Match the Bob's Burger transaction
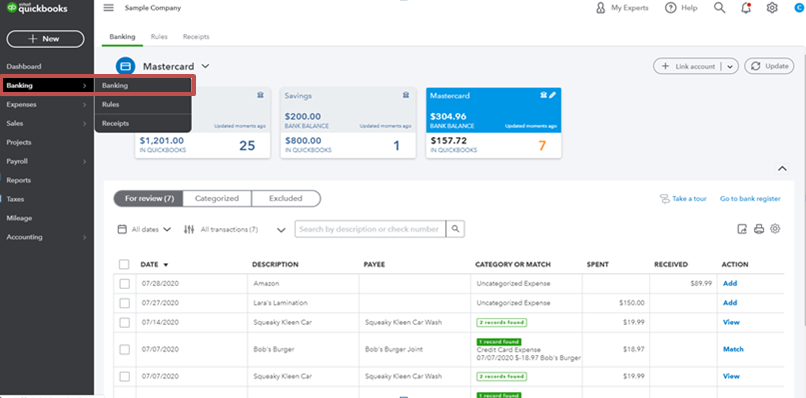This screenshot has width=806, height=398. (733, 349)
